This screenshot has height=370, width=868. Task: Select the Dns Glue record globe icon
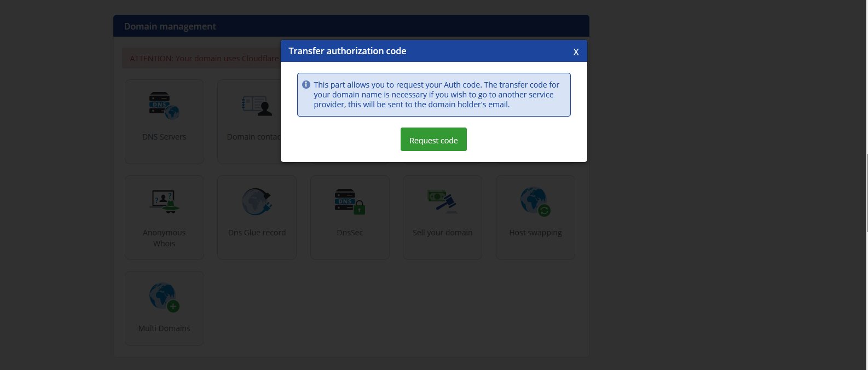257,201
